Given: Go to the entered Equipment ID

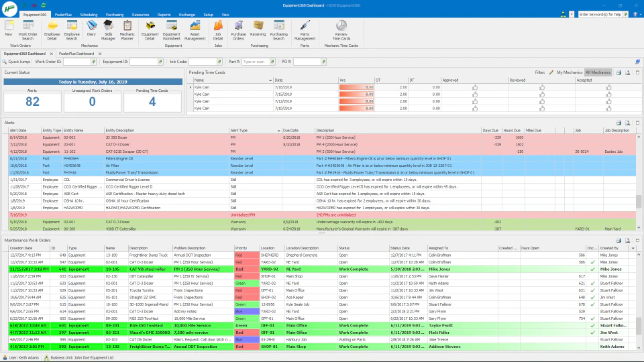Looking at the screenshot, I should (160, 62).
